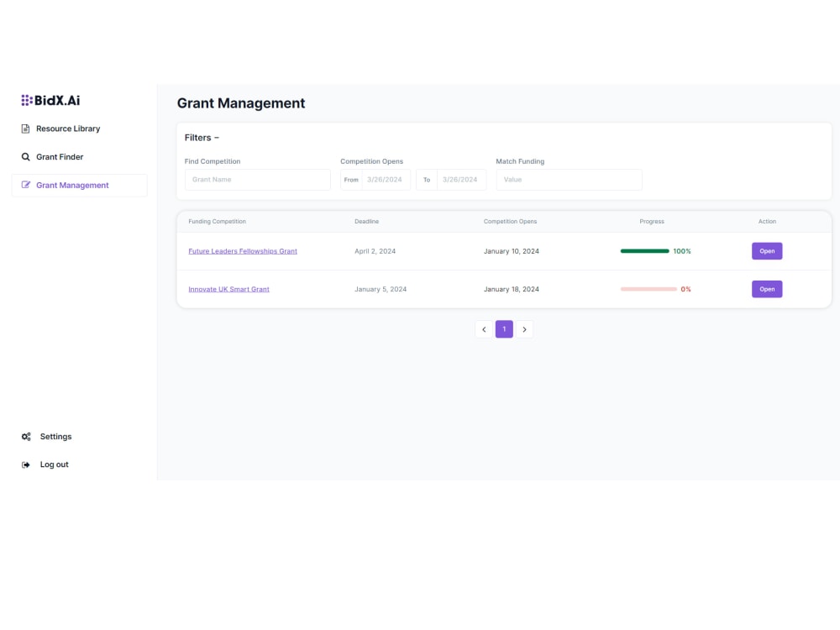Click the Competition Opens column header
The width and height of the screenshot is (840, 630).
click(x=510, y=221)
